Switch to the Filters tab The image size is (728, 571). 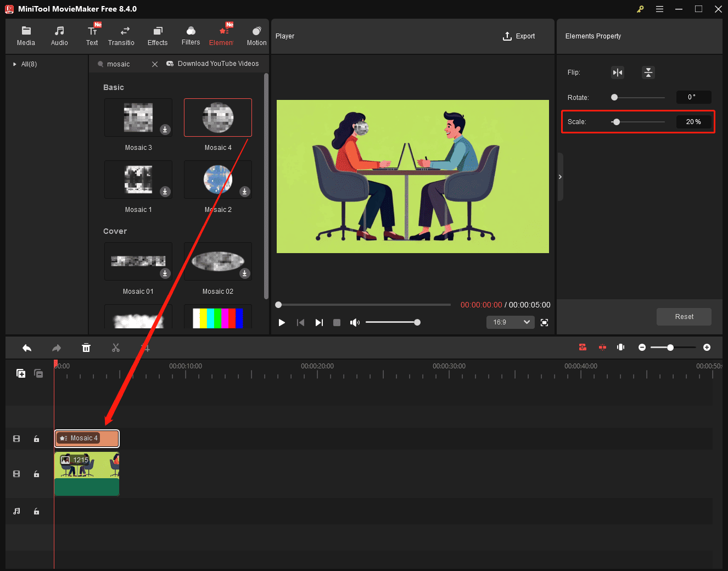tap(191, 35)
